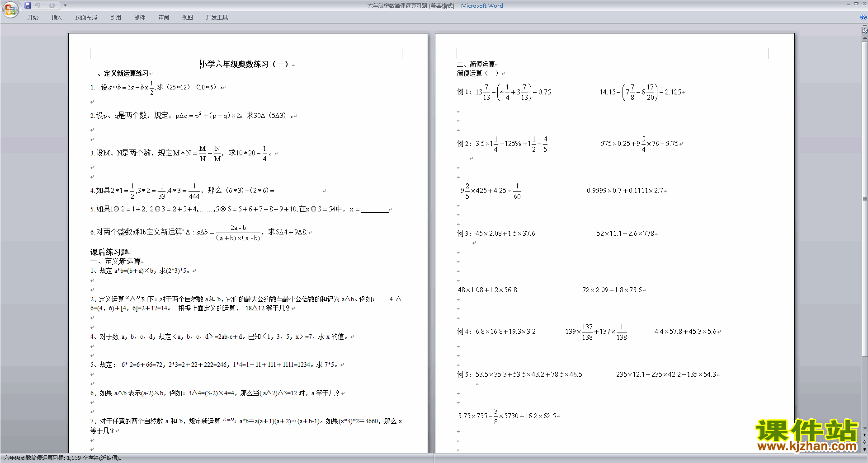Click heading 一、定义新运算练习

120,73
